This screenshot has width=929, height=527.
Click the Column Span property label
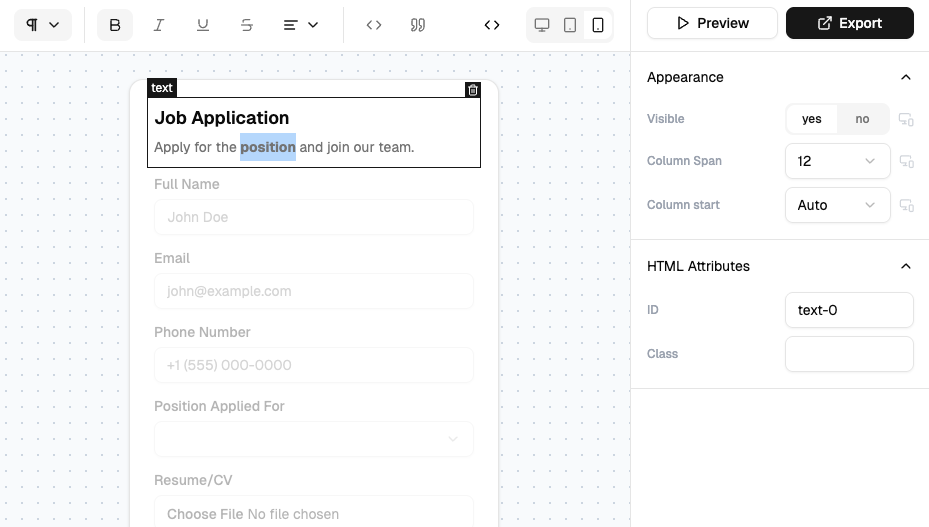tap(684, 161)
